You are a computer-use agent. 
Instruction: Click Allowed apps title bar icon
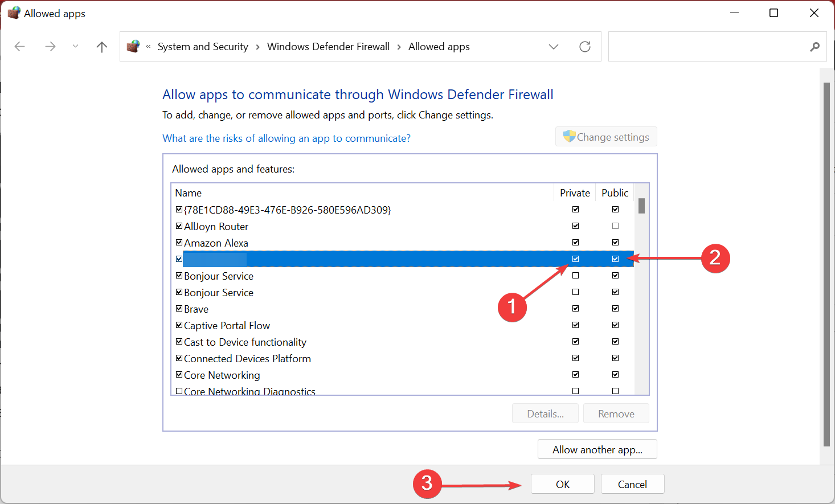[x=14, y=13]
